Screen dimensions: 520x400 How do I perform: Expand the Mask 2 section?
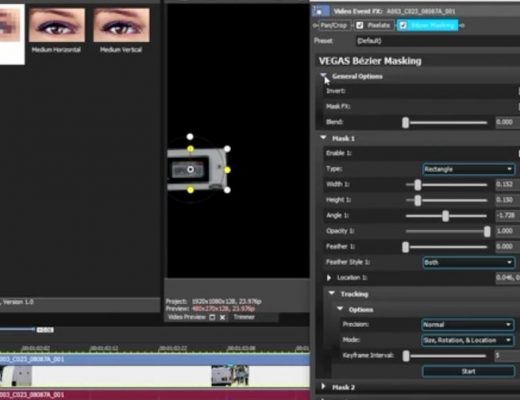coord(323,387)
